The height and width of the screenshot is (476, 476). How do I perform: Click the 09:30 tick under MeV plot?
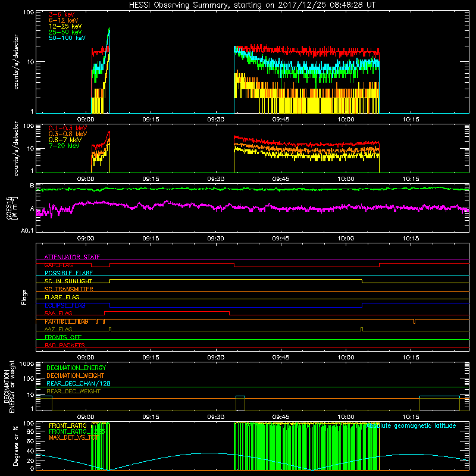click(215, 179)
